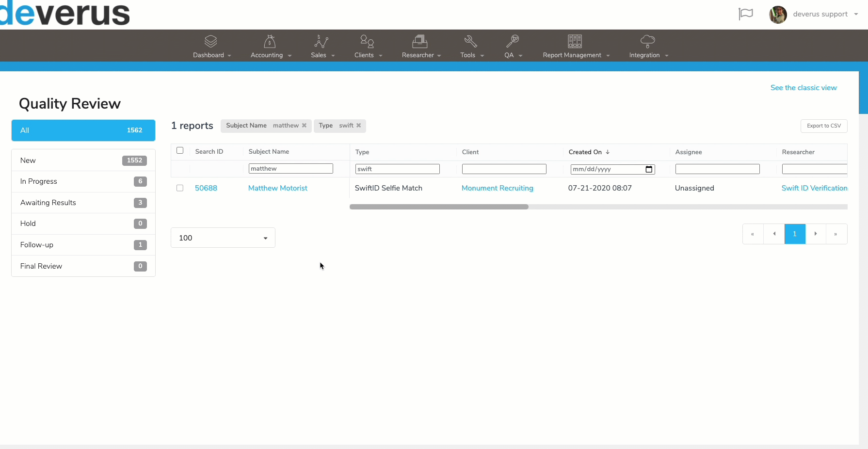
Task: Open the 100 per-page dropdown
Action: (x=223, y=238)
